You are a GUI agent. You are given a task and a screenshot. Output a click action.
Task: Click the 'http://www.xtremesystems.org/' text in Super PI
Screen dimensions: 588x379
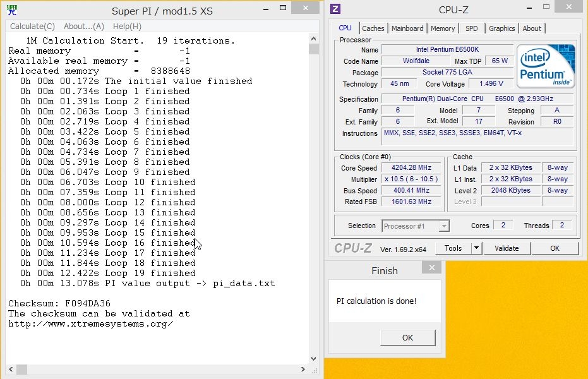(x=91, y=324)
